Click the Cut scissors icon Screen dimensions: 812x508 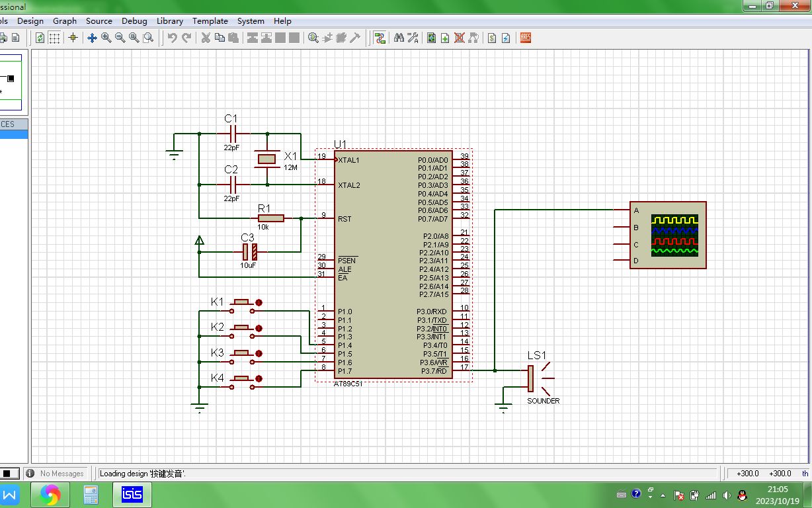tap(206, 38)
